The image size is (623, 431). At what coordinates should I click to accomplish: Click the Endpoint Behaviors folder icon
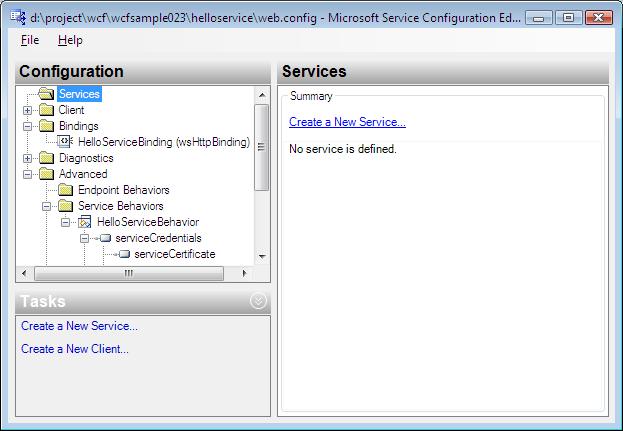click(x=66, y=190)
